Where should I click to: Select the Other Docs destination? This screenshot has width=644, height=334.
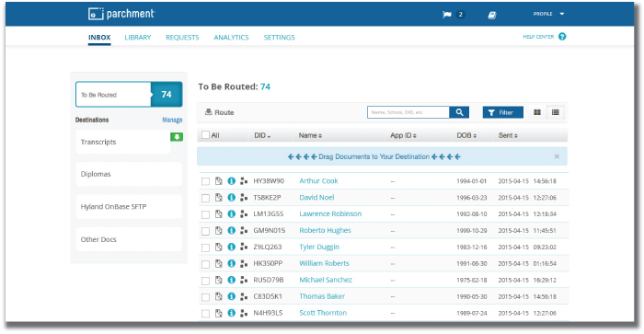[x=129, y=239]
